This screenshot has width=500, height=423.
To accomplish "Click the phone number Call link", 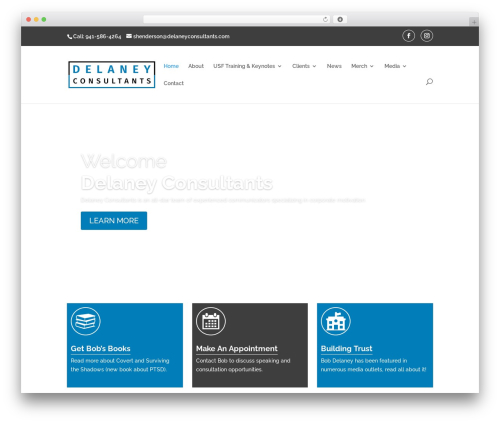I will [94, 36].
